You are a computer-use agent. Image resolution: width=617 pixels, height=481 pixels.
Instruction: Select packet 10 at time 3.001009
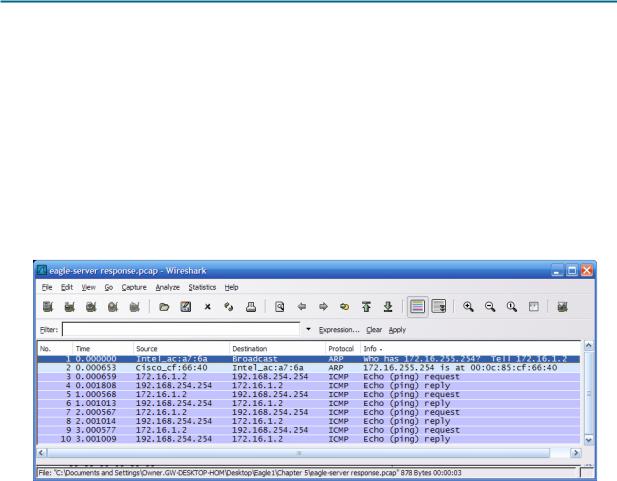point(309,439)
